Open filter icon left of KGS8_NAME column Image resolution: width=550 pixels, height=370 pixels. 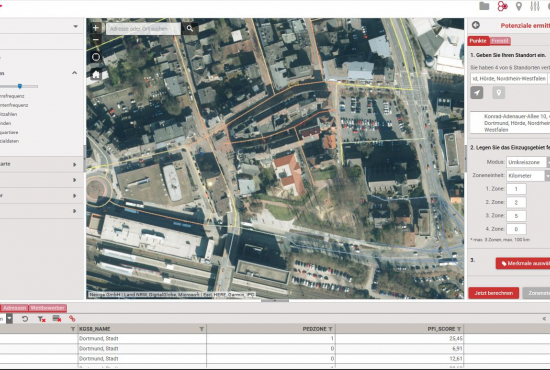tap(73, 329)
